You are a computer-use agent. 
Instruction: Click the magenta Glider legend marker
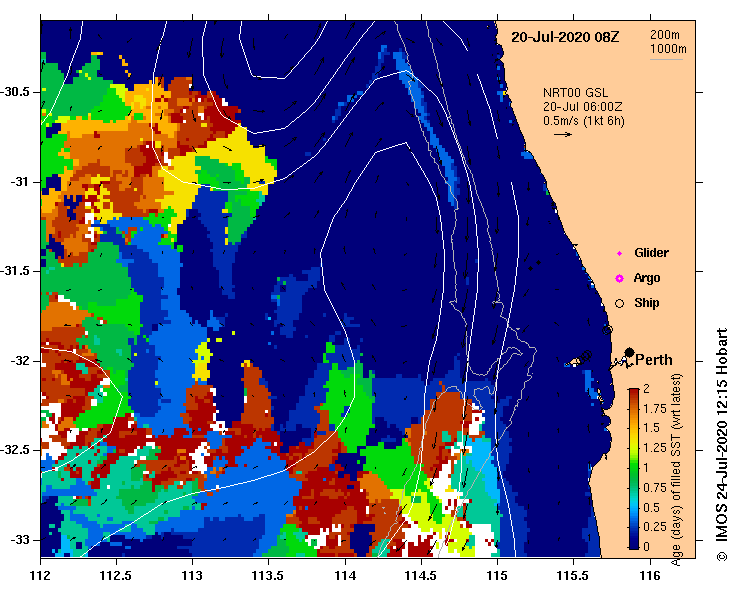[619, 254]
